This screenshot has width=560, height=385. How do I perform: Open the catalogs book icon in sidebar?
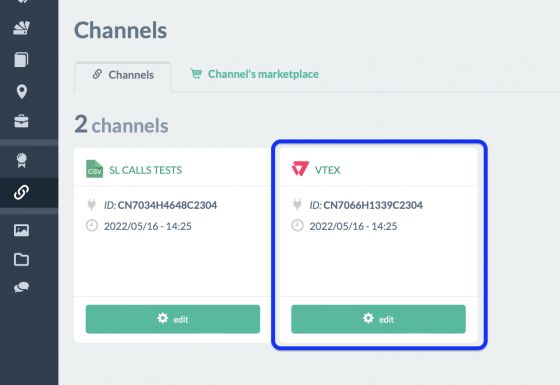(x=21, y=60)
